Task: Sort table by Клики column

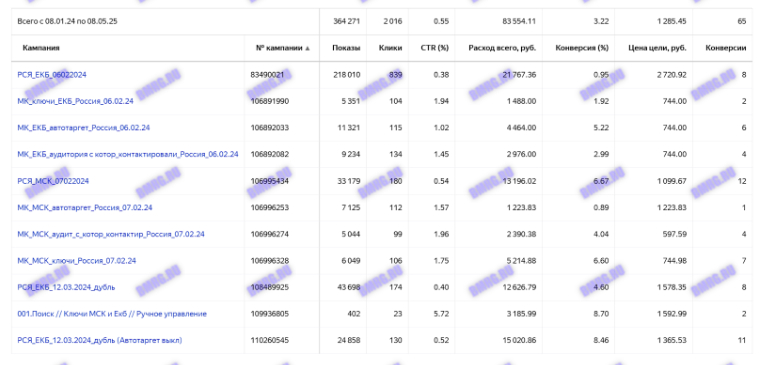Action: [391, 48]
